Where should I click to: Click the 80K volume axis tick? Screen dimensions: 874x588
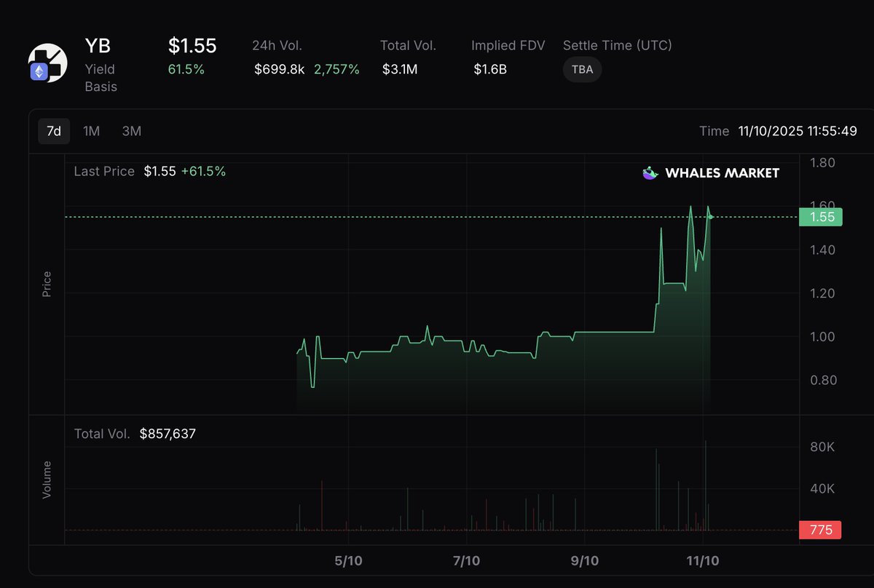[x=822, y=447]
